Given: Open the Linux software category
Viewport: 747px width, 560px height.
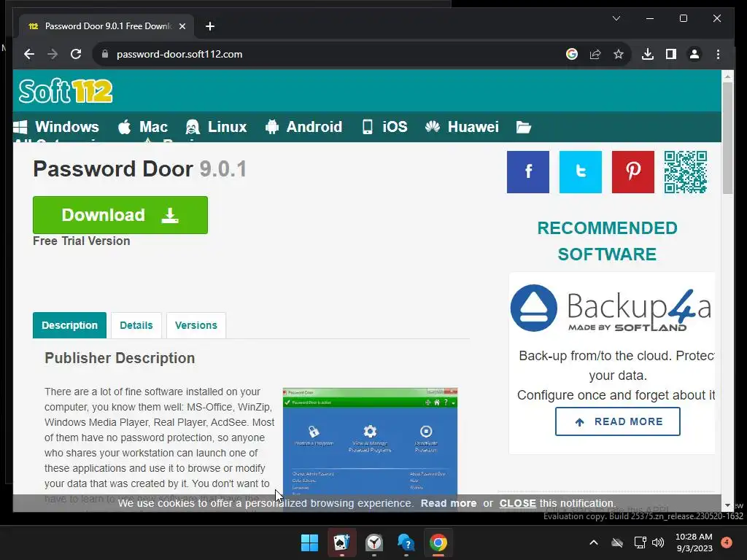Looking at the screenshot, I should click(216, 127).
